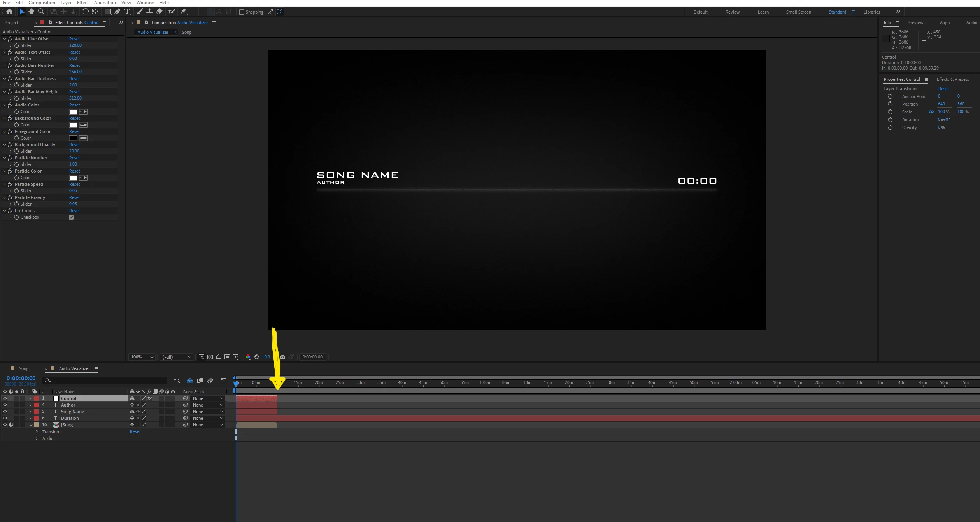The width and height of the screenshot is (980, 522).
Task: Select the Pen tool
Action: (117, 12)
